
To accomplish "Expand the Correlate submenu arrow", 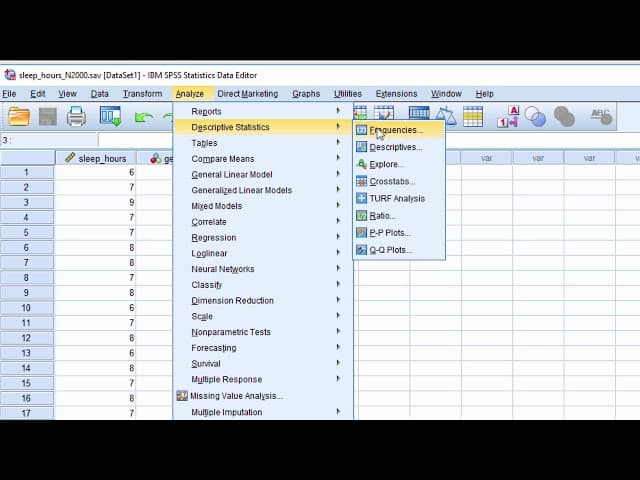I will (x=338, y=221).
